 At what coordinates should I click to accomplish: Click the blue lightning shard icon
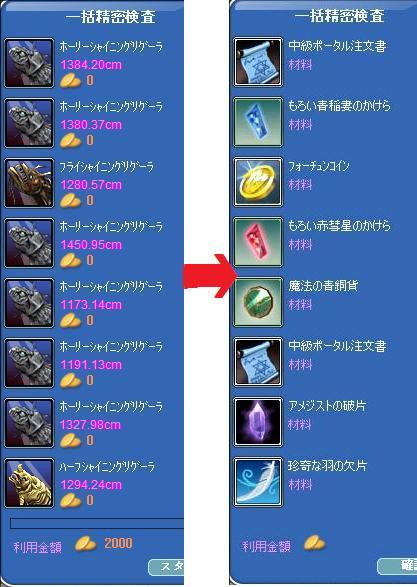tap(258, 122)
